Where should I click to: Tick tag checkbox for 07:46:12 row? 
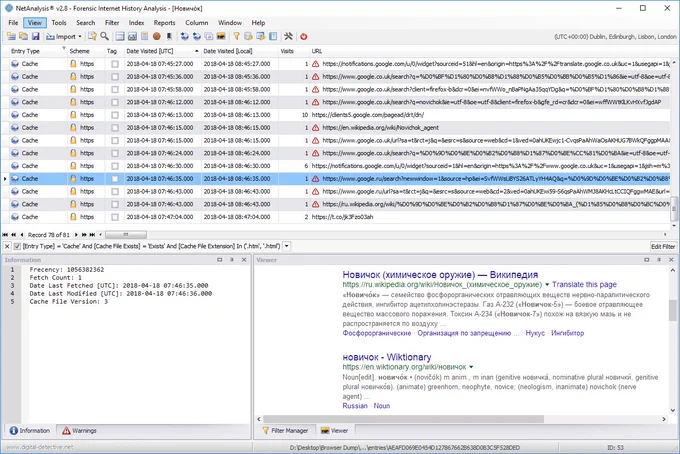115,102
